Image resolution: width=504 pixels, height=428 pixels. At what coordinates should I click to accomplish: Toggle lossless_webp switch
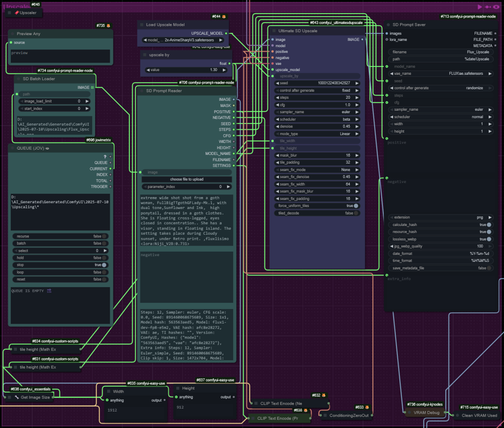click(x=489, y=239)
